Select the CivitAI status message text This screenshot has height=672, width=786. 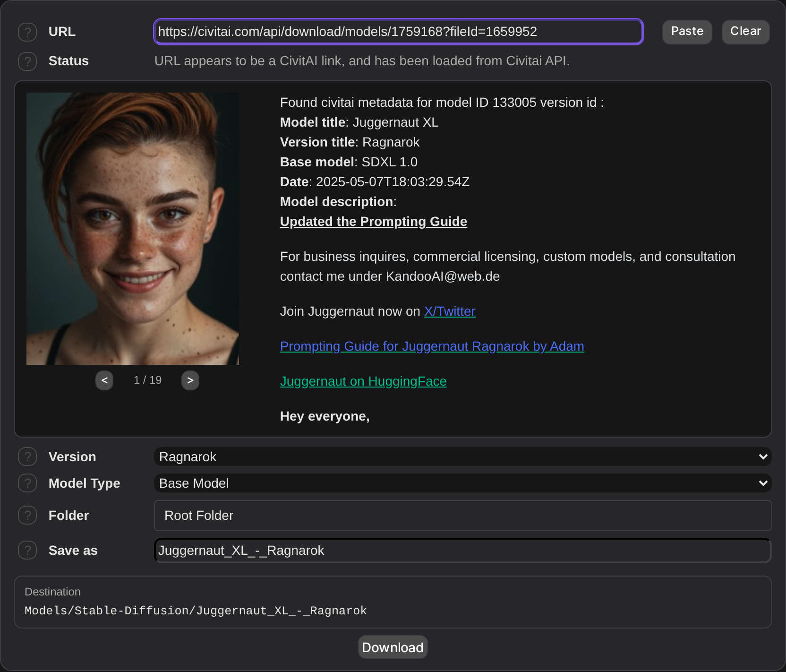(362, 61)
